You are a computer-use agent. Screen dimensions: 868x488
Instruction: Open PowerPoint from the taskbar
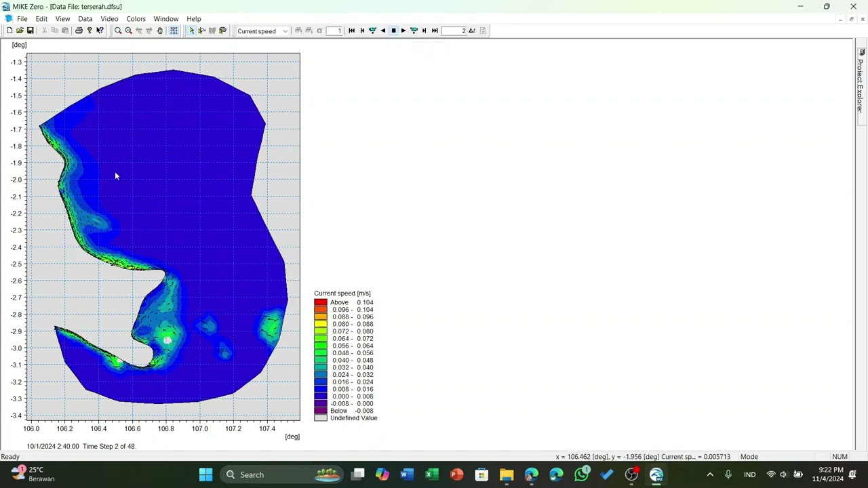[x=456, y=474]
